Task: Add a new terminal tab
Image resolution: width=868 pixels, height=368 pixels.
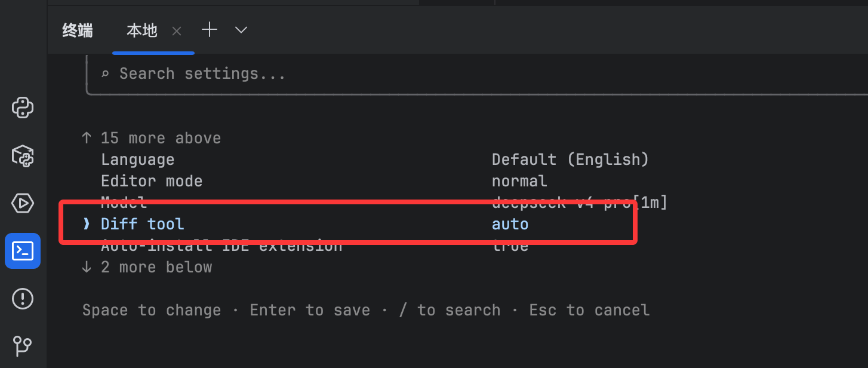Action: [x=210, y=30]
